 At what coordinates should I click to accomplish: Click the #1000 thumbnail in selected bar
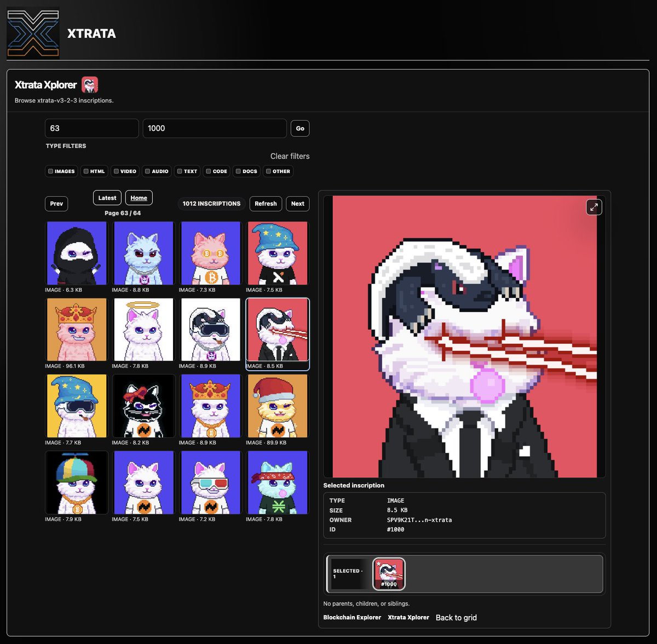[389, 574]
